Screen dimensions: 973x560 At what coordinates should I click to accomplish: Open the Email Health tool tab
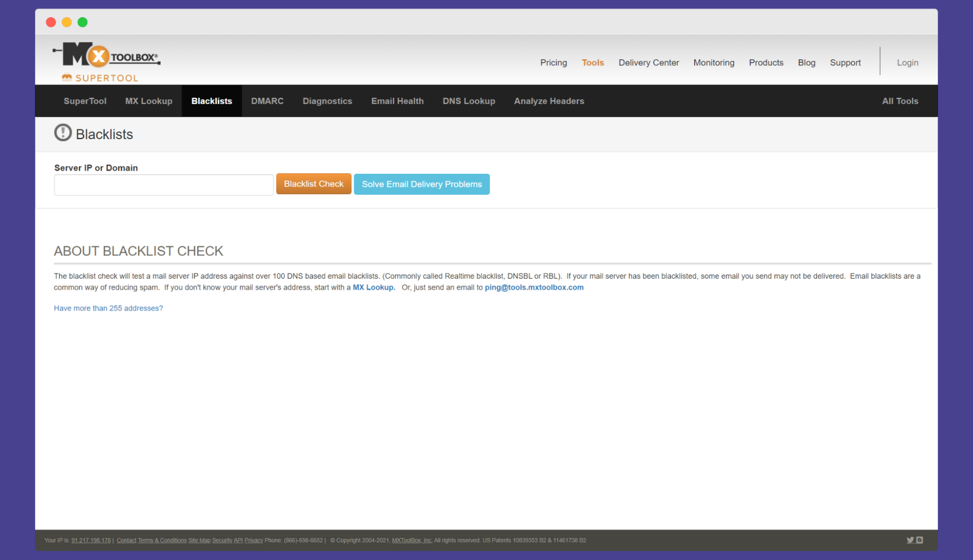click(x=398, y=101)
